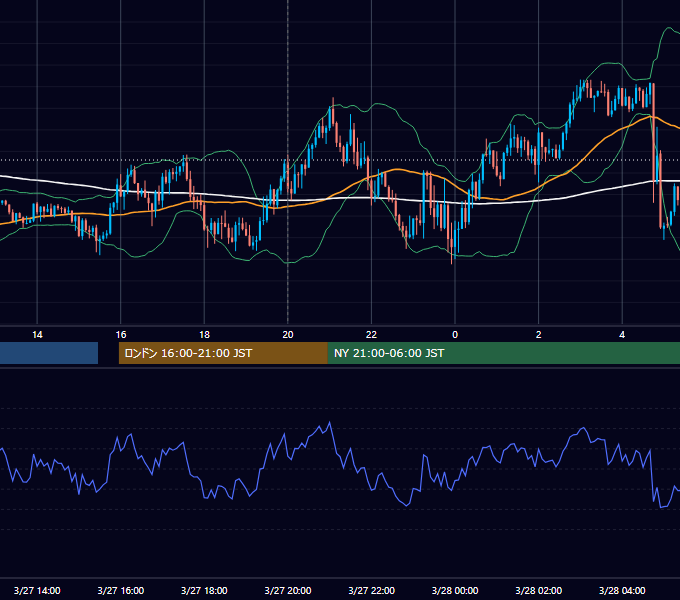
Task: Click the '3/28 04:00' timestamp label
Action: click(x=622, y=590)
